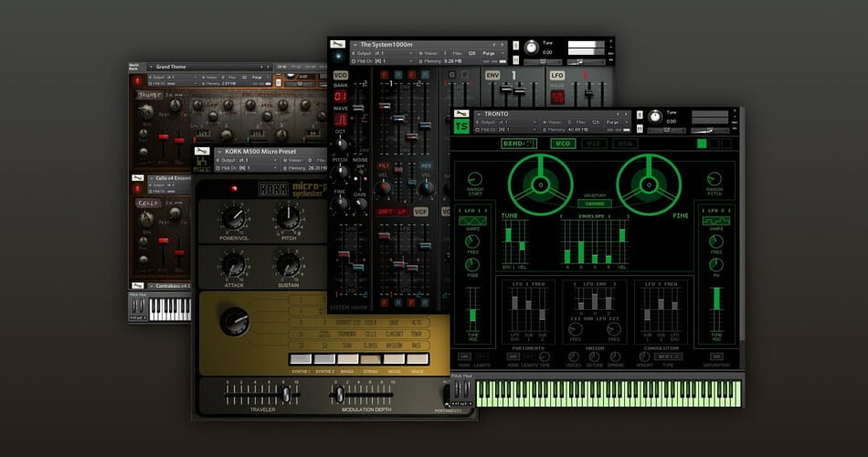The image size is (868, 457).
Task: Open the TRONTO instrument wrench icon
Action: coord(461,113)
